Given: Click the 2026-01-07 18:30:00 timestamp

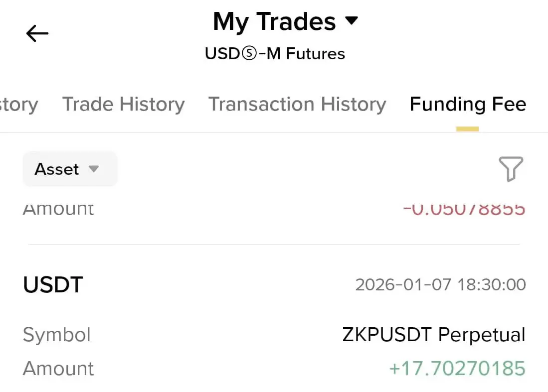Looking at the screenshot, I should [440, 285].
